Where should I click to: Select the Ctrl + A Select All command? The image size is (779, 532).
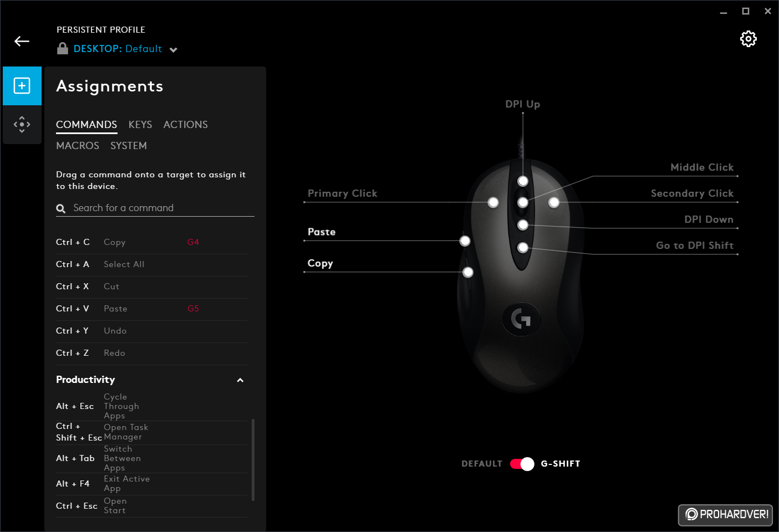(151, 264)
